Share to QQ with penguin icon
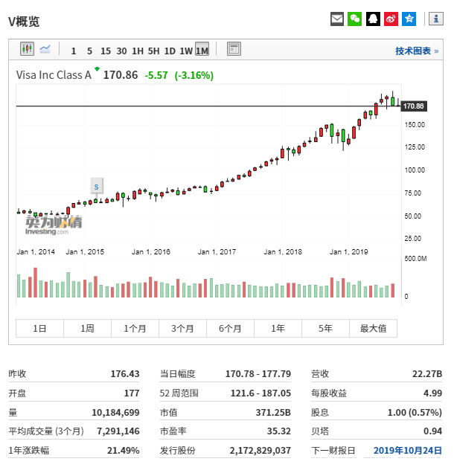454x476 pixels. pyautogui.click(x=373, y=19)
